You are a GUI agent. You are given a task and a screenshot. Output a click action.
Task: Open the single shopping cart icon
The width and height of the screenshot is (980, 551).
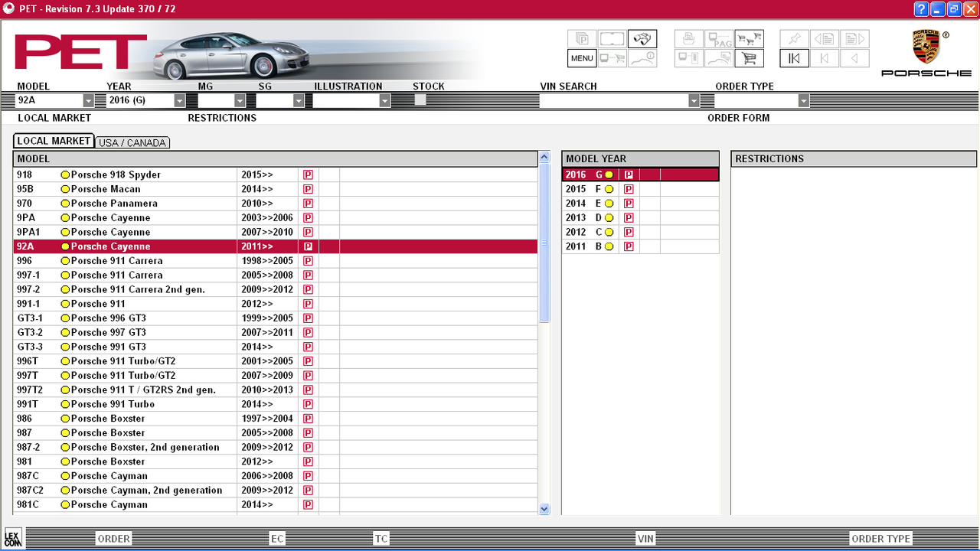pos(749,58)
